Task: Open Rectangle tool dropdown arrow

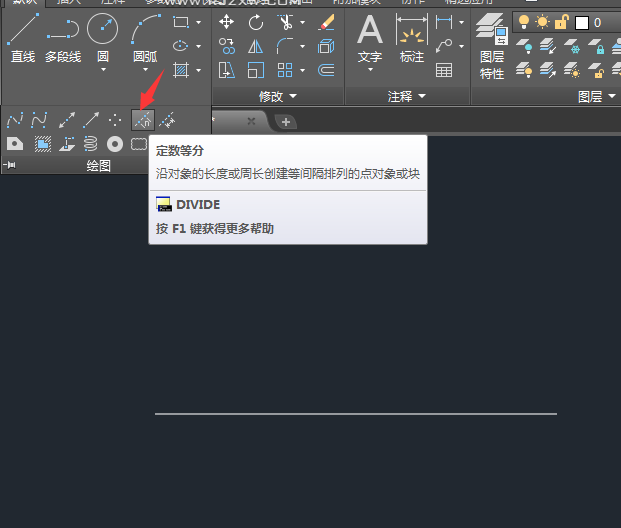Action: click(x=198, y=22)
